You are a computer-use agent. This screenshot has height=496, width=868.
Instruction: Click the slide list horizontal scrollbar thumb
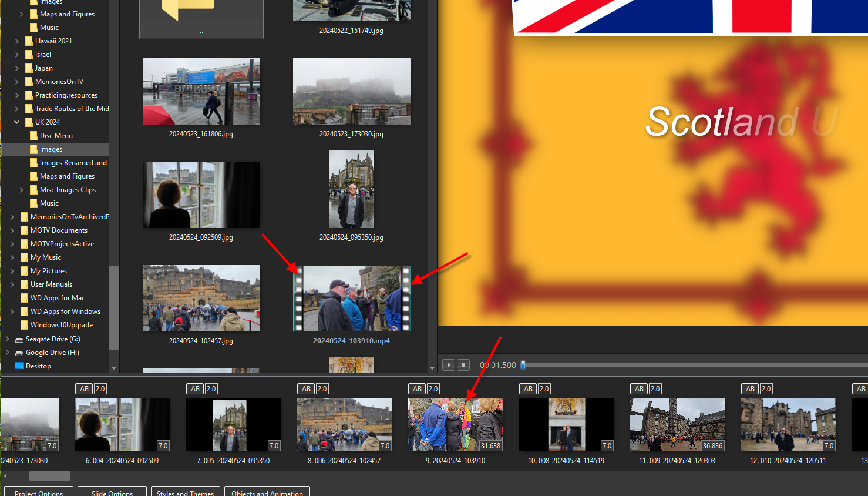point(50,476)
